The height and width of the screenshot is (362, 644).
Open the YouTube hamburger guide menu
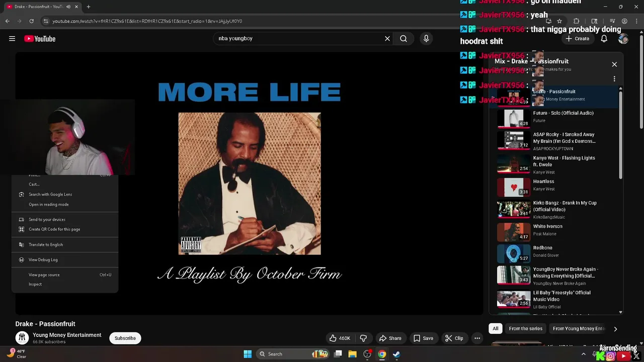12,39
